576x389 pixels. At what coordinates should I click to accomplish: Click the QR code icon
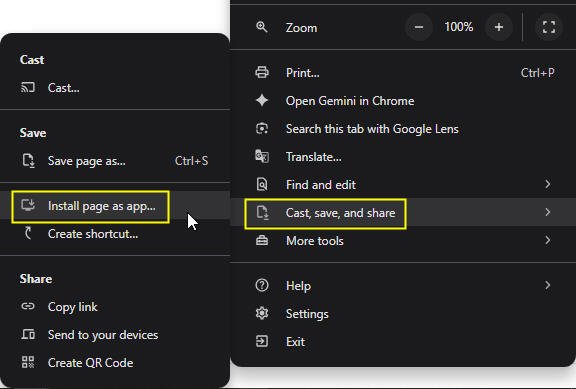point(28,362)
